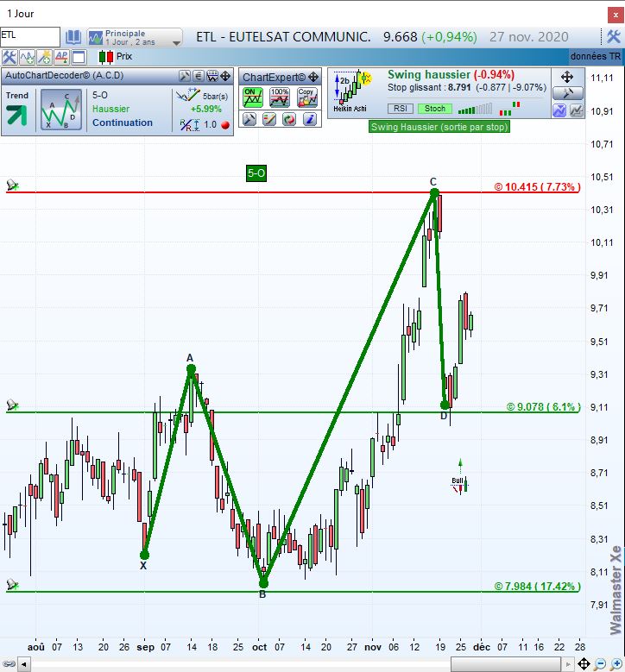
Task: Click the green strength bars gauge
Action: [x=475, y=110]
